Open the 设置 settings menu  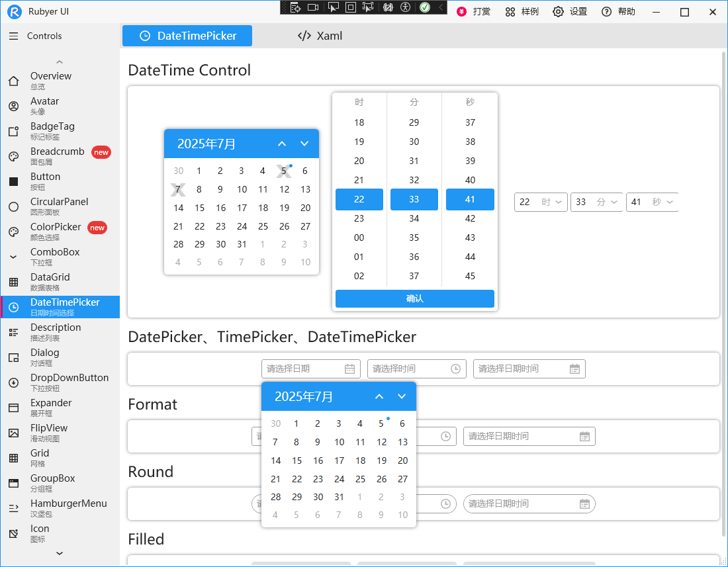[x=570, y=12]
